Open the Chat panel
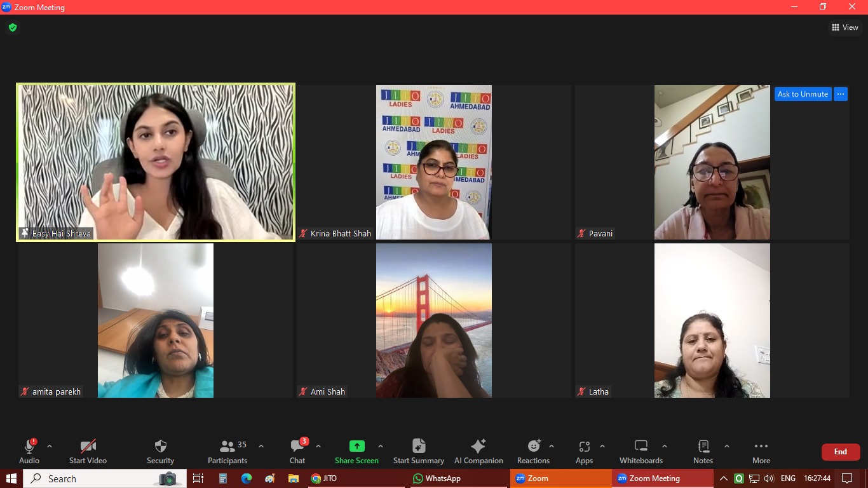 pyautogui.click(x=297, y=447)
